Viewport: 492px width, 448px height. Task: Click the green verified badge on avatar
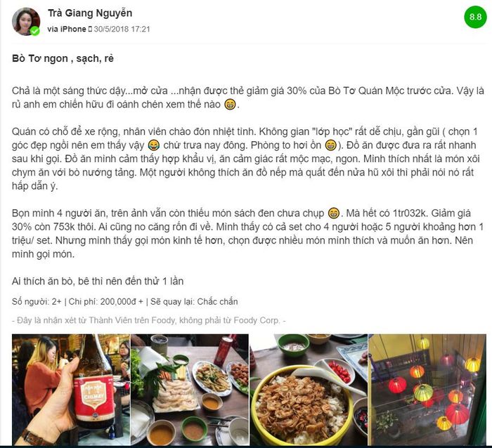click(35, 31)
